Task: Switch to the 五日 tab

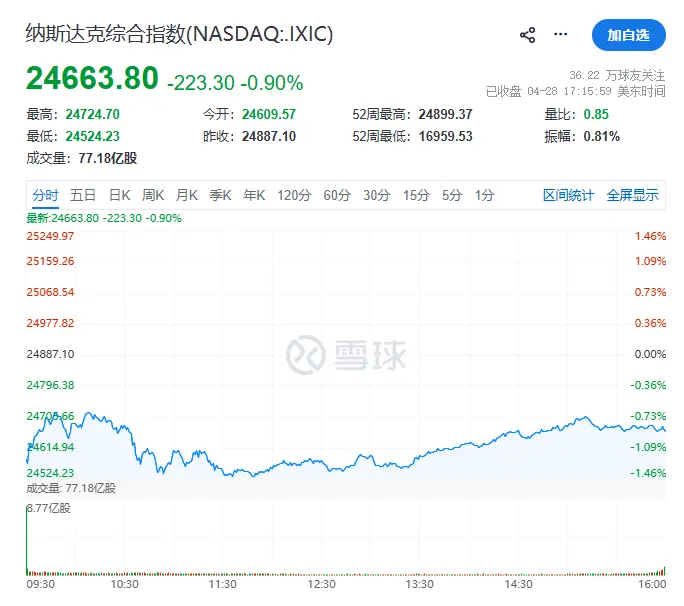Action: click(83, 195)
